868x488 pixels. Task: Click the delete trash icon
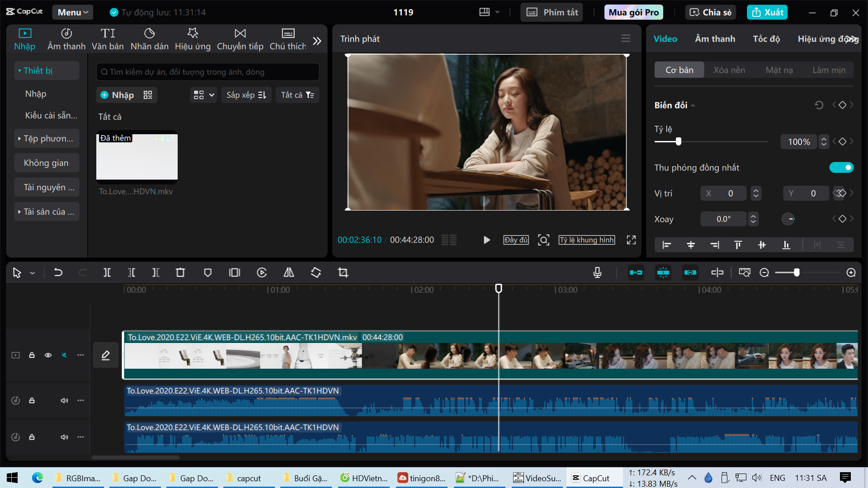coord(180,272)
